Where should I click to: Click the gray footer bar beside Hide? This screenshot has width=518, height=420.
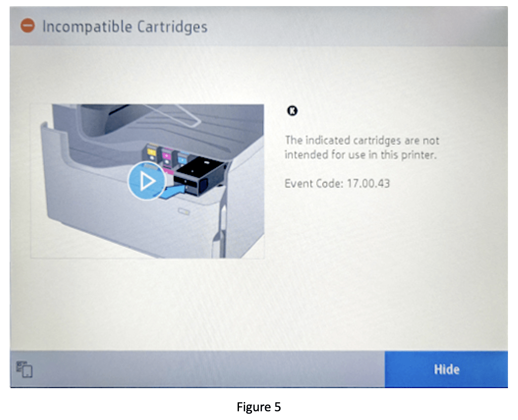(208, 369)
